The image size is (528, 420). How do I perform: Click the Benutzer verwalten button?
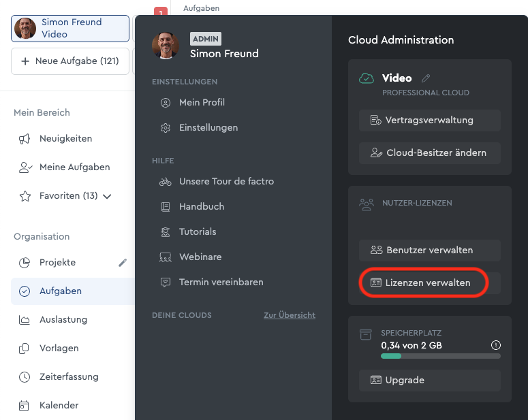coord(430,250)
